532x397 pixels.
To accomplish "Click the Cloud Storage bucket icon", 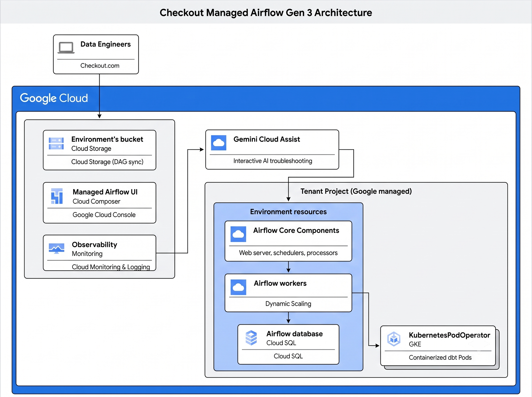I will click(56, 144).
